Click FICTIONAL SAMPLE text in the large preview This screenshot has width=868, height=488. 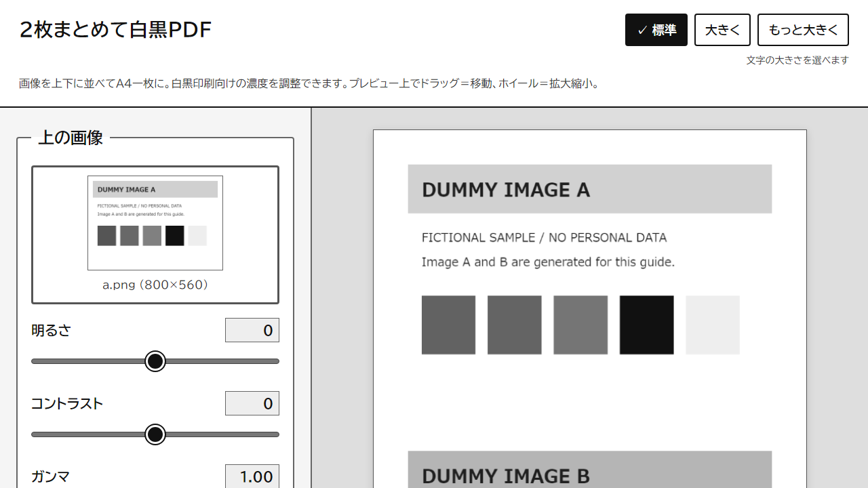tap(544, 238)
